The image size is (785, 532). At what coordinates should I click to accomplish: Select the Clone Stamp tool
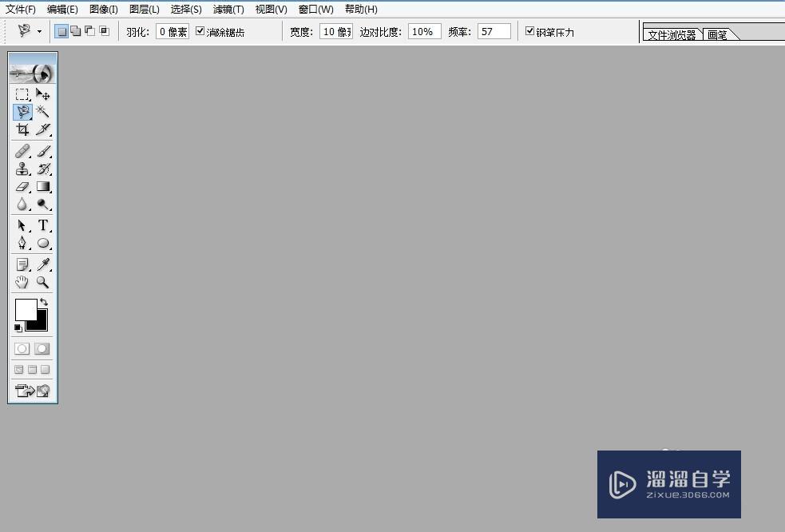click(x=22, y=169)
